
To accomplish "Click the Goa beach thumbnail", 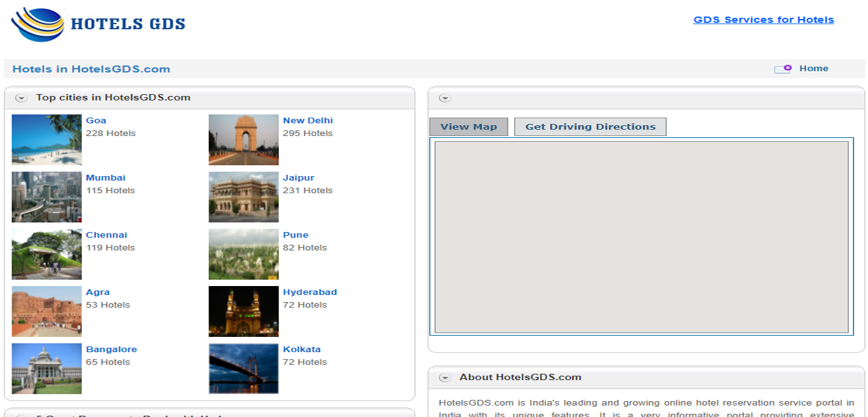I will coord(46,140).
